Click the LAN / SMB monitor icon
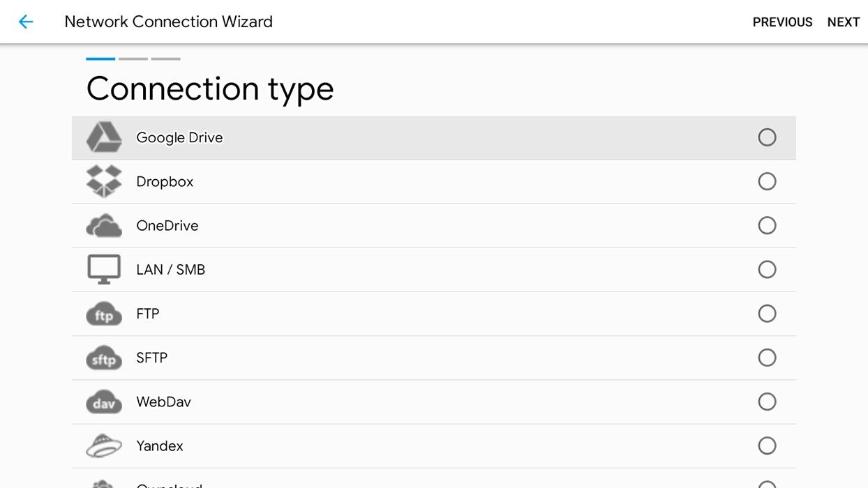868x488 pixels. point(103,269)
